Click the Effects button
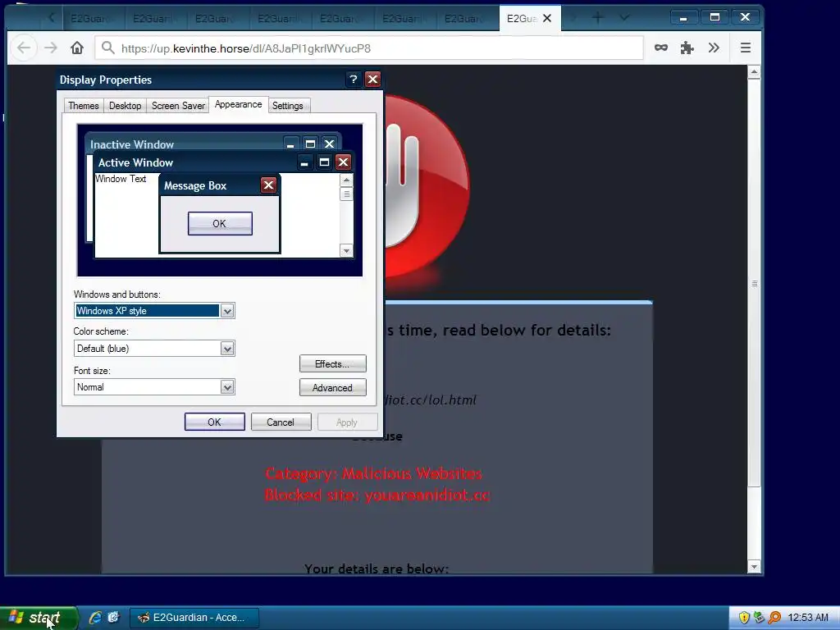Image resolution: width=840 pixels, height=630 pixels. pos(333,363)
